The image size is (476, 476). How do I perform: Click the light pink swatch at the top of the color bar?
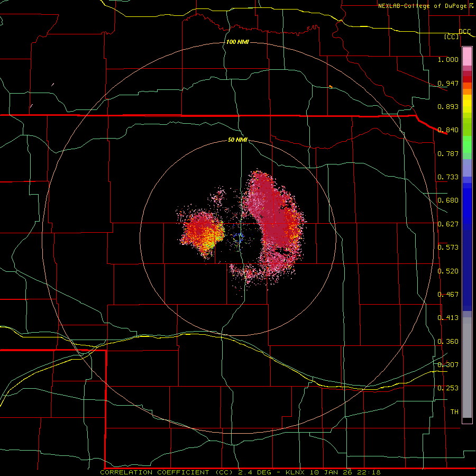[x=467, y=57]
